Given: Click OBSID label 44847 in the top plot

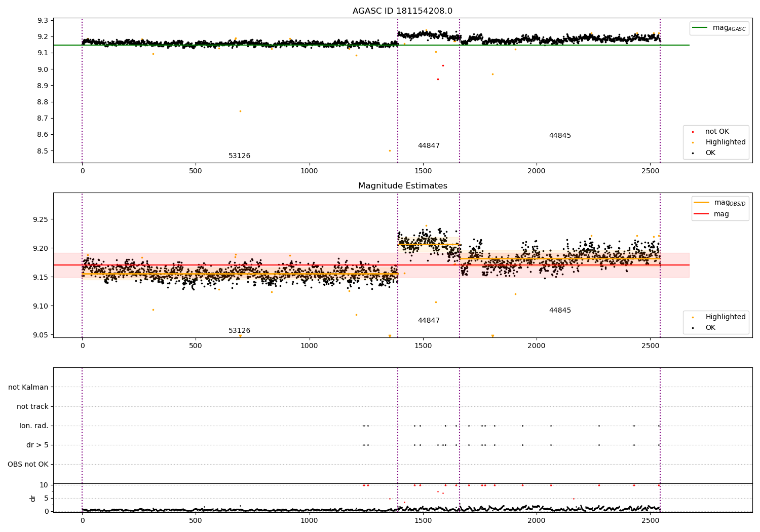Looking at the screenshot, I should click(429, 146).
